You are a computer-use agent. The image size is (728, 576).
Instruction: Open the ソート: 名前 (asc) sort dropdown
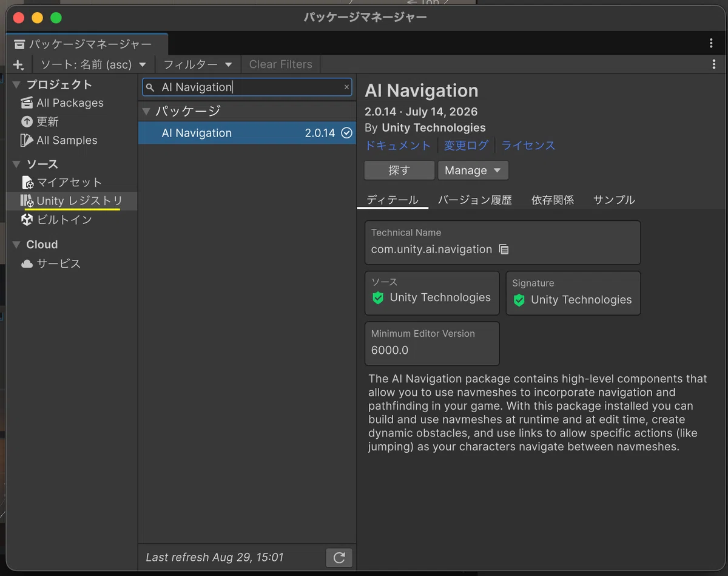(x=93, y=64)
